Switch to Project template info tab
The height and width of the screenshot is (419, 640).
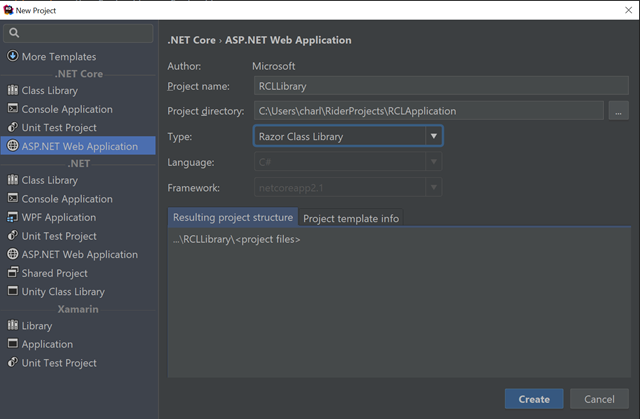pos(350,218)
